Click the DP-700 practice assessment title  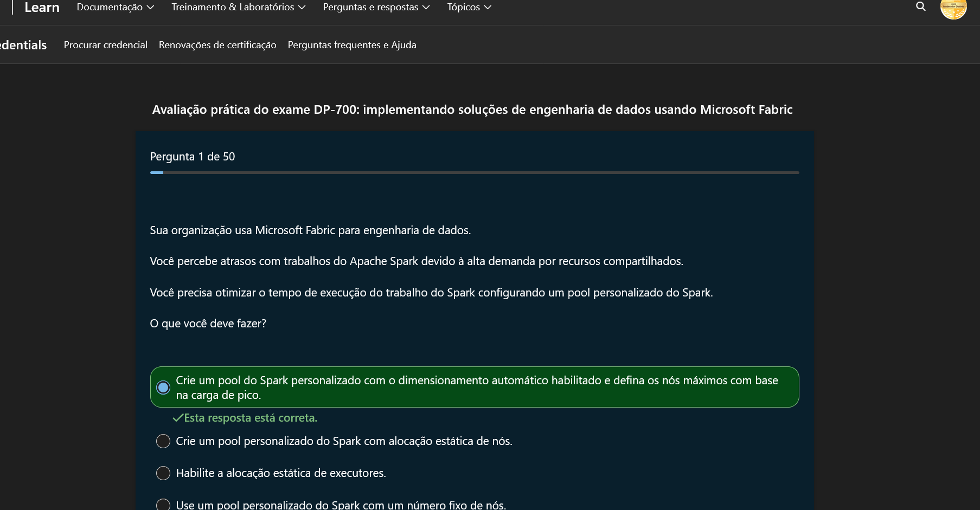pos(472,109)
